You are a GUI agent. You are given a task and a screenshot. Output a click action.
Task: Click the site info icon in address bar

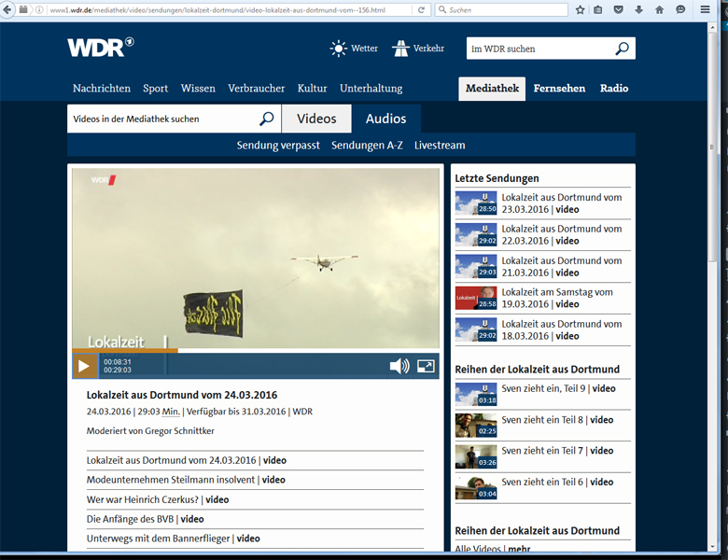click(x=39, y=9)
